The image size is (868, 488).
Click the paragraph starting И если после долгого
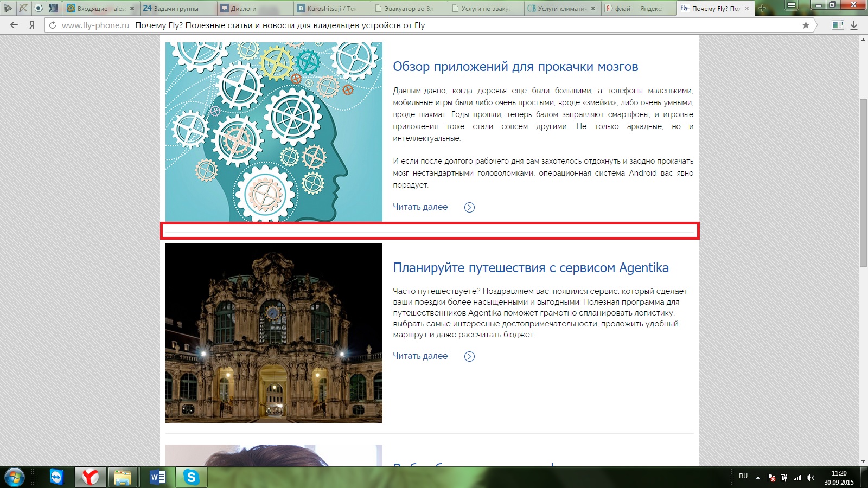(x=543, y=173)
